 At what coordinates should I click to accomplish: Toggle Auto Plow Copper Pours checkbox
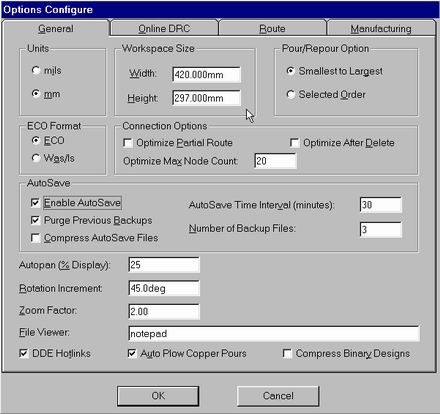(x=132, y=353)
